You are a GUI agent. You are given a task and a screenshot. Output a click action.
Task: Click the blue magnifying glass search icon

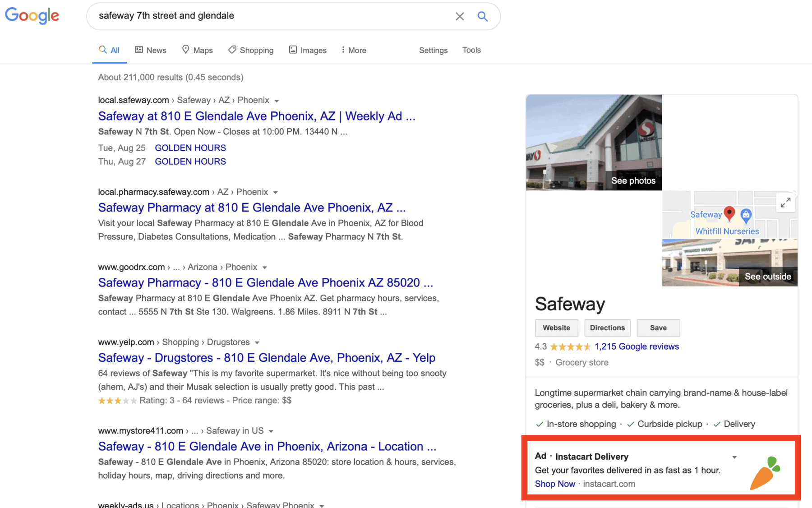(x=482, y=17)
